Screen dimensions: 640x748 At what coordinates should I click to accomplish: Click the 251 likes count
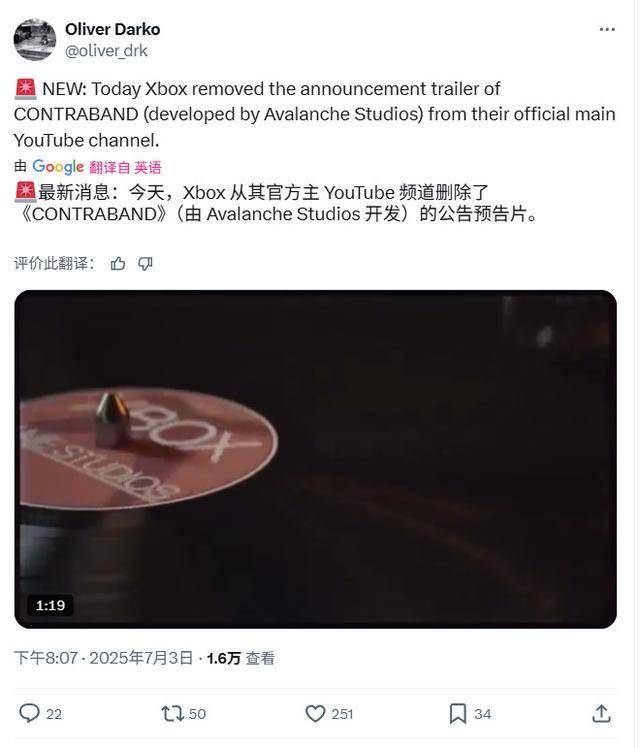(x=342, y=714)
